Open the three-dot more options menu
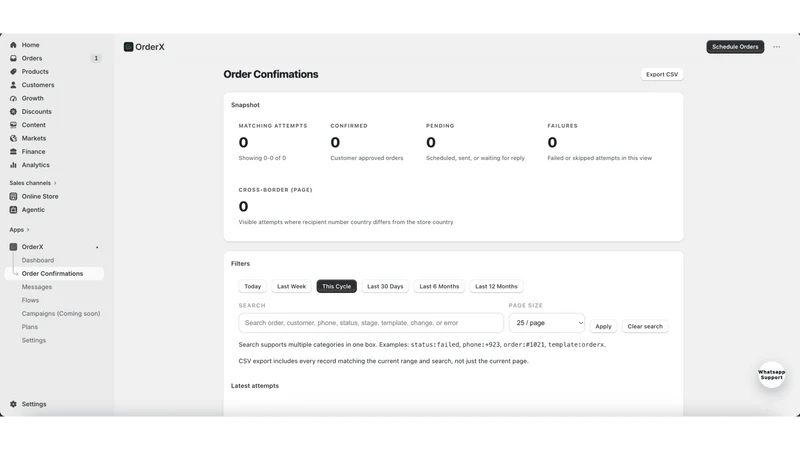Viewport: 800px width, 450px height. tap(777, 47)
